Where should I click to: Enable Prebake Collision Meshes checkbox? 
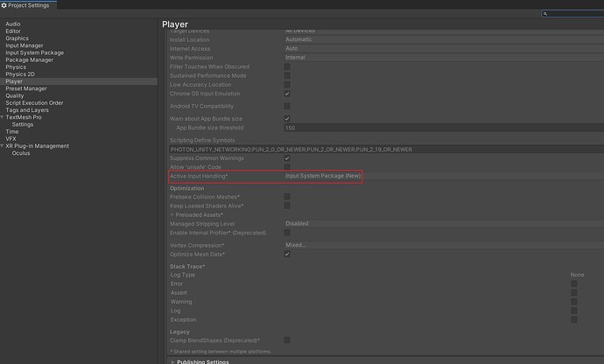[x=287, y=197]
